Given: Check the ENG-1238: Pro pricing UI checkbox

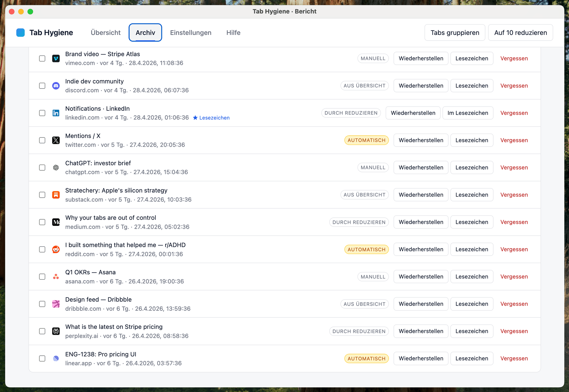Looking at the screenshot, I should tap(42, 359).
